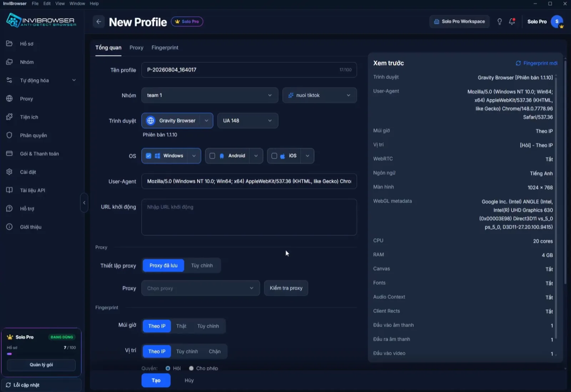The height and width of the screenshot is (392, 571).
Task: Open the notifications bell
Action: (512, 22)
